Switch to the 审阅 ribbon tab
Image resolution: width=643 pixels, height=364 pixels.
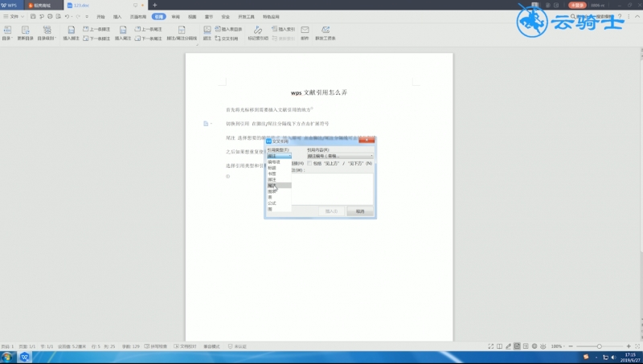[x=175, y=17]
